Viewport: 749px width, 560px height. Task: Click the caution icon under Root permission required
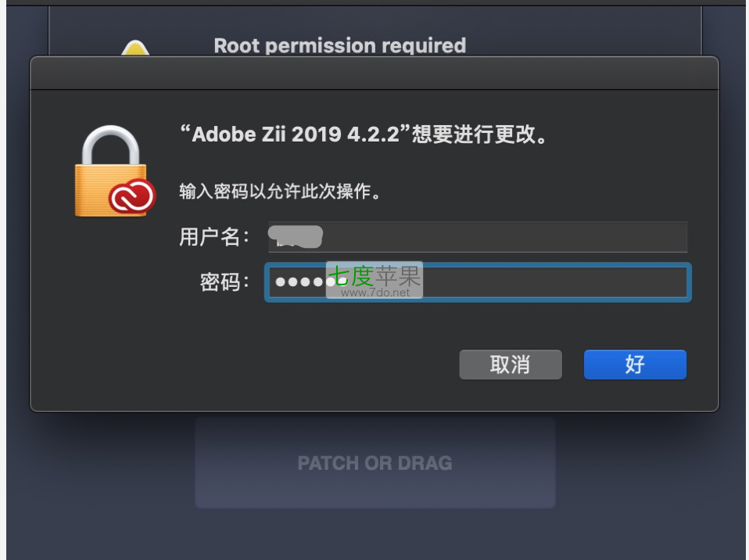point(137,47)
